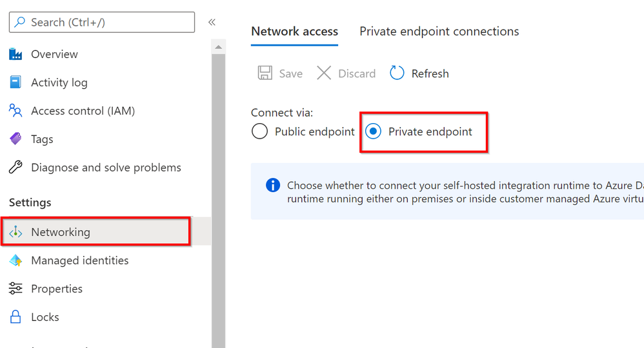Viewport: 644px width, 348px height.
Task: Collapse the sidebar with double chevron
Action: 212,23
